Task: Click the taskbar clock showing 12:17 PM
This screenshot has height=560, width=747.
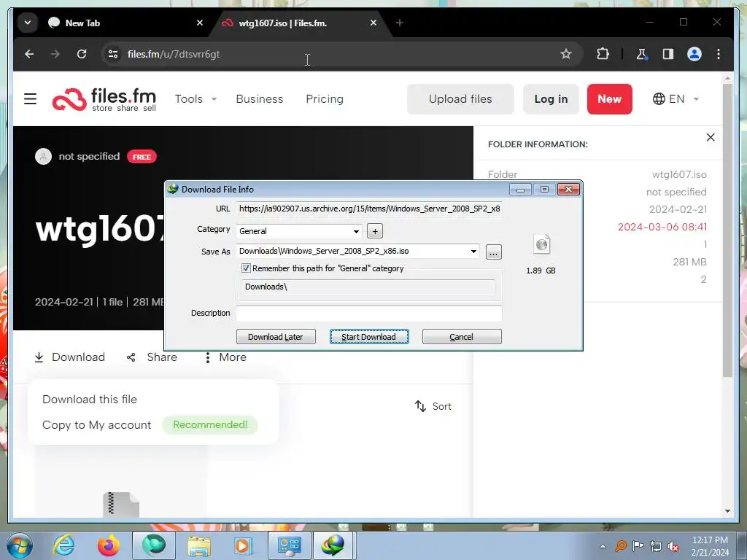Action: click(709, 546)
